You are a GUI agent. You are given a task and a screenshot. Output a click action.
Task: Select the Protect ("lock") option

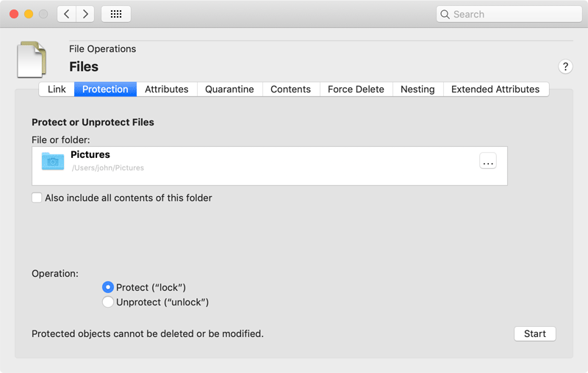coord(107,287)
